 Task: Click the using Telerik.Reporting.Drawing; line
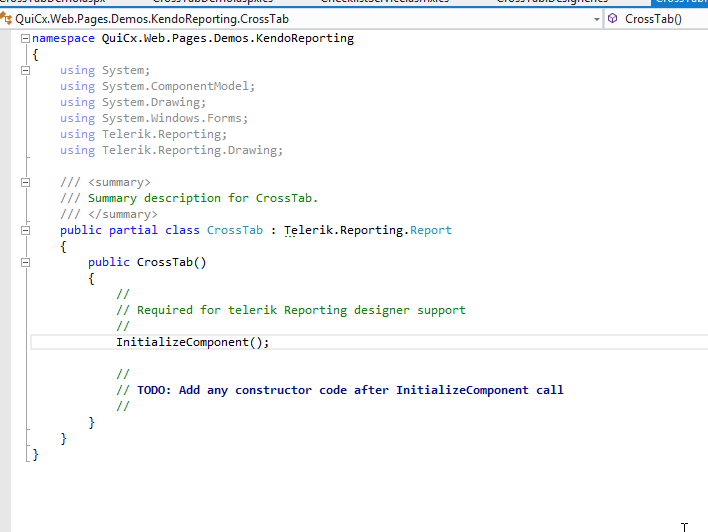tap(172, 150)
